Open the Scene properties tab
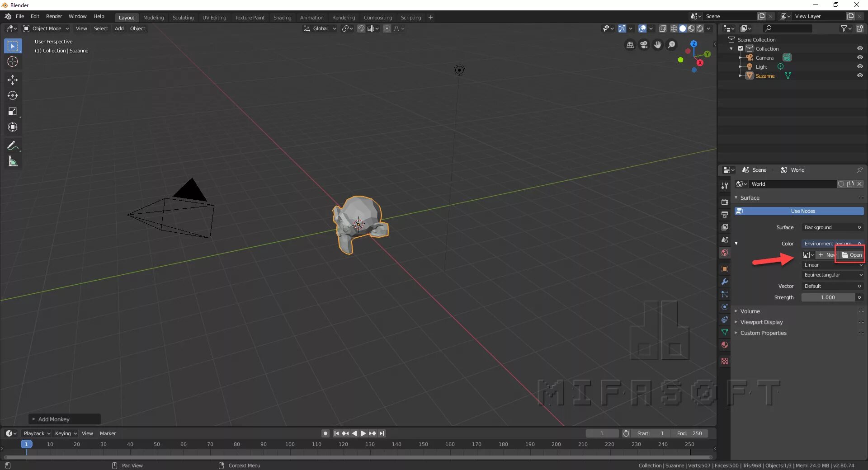868x470 pixels. (725, 240)
